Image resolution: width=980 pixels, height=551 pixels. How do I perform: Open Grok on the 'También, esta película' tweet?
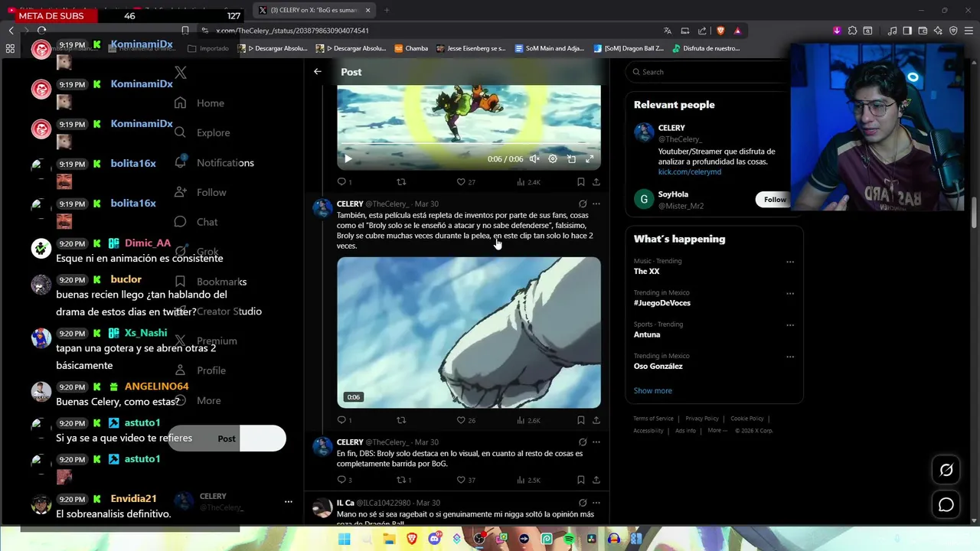(x=583, y=204)
